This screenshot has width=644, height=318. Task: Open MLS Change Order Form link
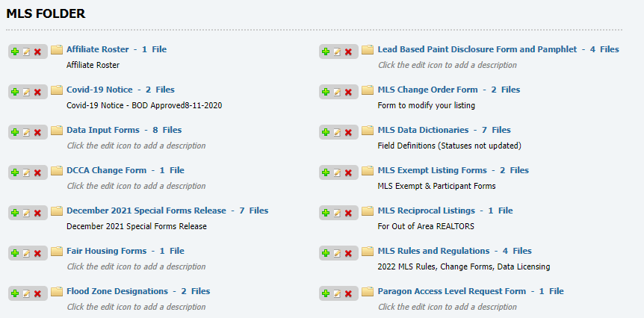click(x=449, y=90)
